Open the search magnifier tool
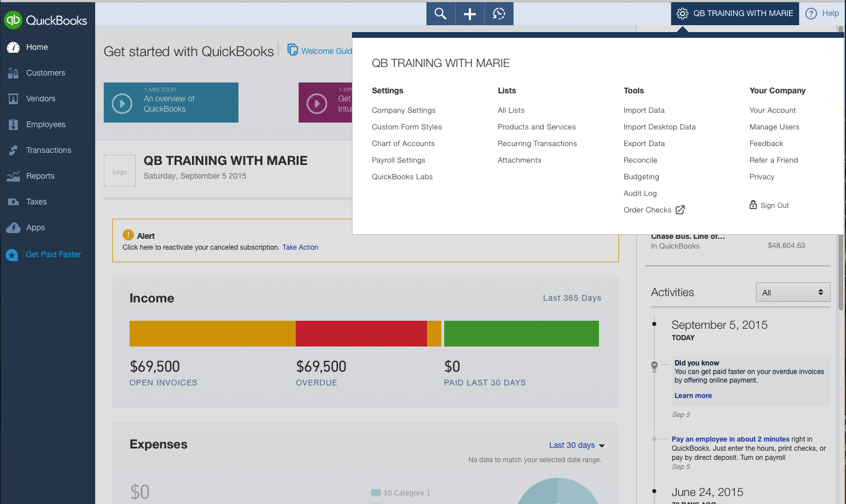846x504 pixels. pyautogui.click(x=440, y=14)
